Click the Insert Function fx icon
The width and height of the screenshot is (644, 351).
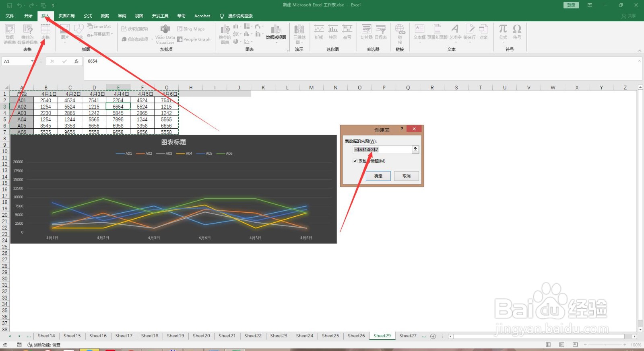pos(76,61)
